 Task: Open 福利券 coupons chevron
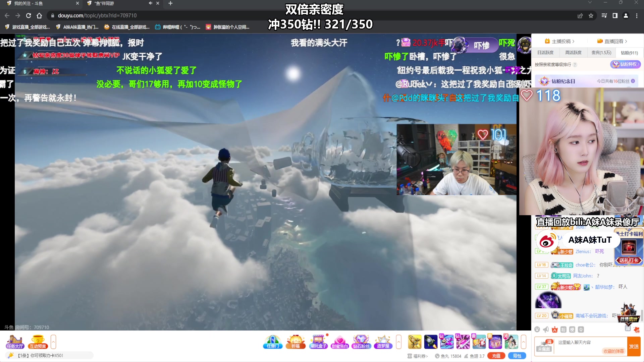pos(418,356)
